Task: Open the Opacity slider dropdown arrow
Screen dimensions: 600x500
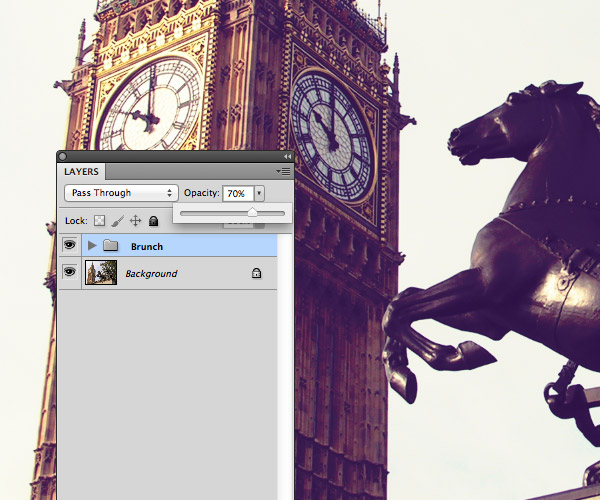Action: (x=259, y=193)
